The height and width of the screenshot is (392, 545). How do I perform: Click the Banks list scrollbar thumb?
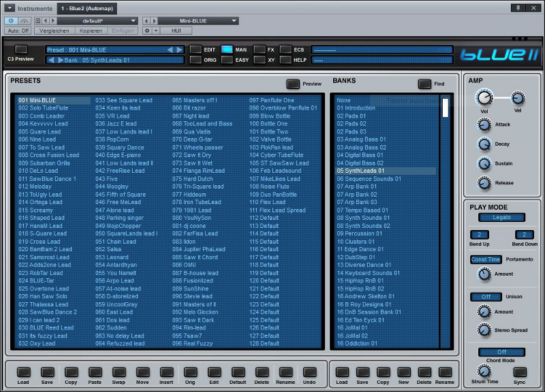pos(445,108)
